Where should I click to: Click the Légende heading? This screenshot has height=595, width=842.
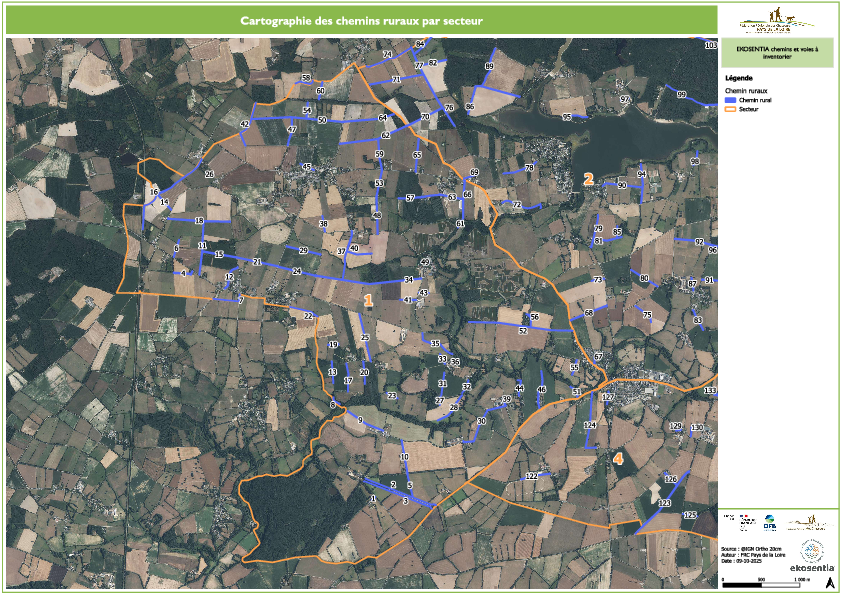tap(739, 77)
